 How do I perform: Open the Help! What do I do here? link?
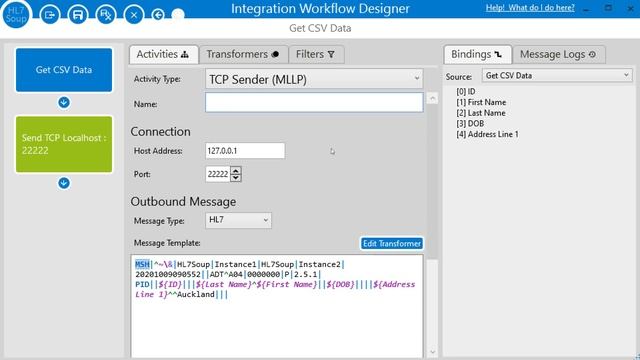tap(530, 8)
